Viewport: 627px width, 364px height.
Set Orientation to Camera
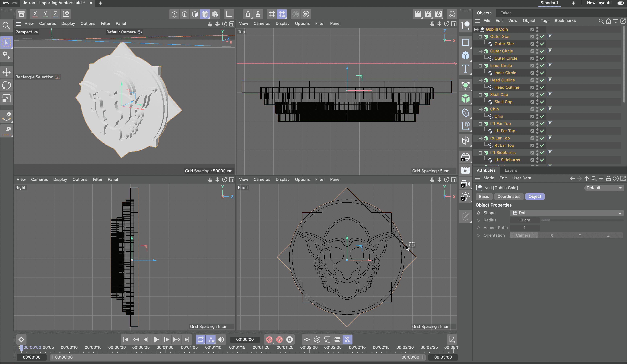pyautogui.click(x=523, y=235)
